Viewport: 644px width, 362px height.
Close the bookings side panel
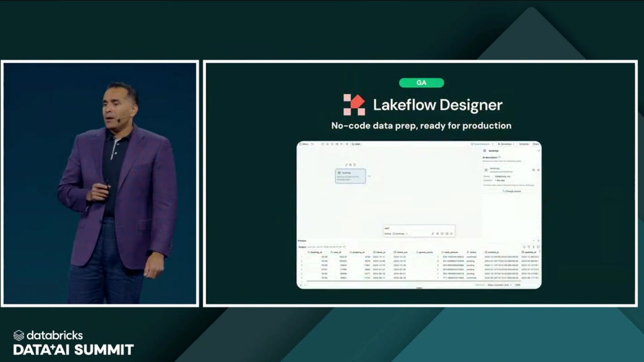click(539, 151)
